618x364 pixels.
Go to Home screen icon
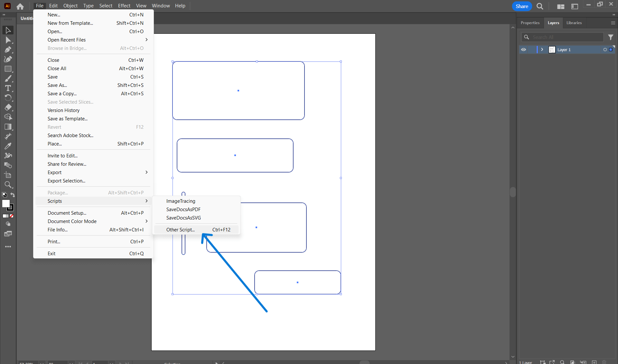[20, 6]
